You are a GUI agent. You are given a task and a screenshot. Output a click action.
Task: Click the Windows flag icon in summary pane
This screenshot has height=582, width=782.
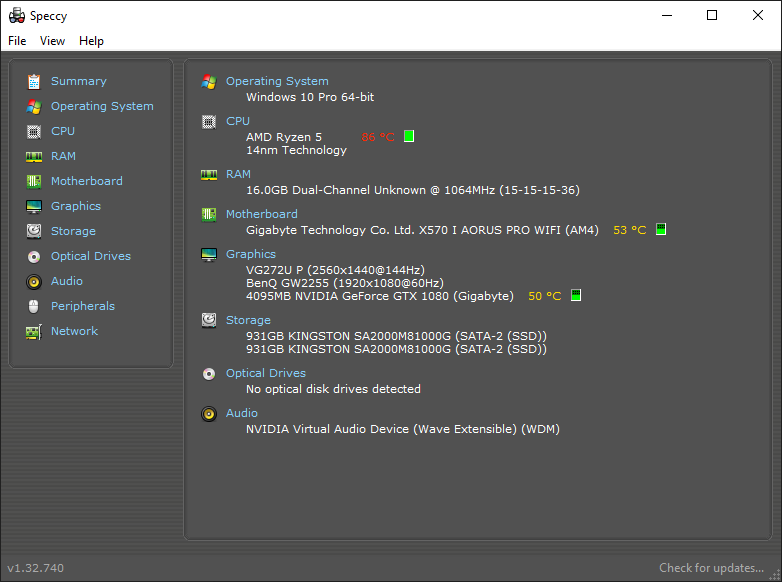point(209,81)
